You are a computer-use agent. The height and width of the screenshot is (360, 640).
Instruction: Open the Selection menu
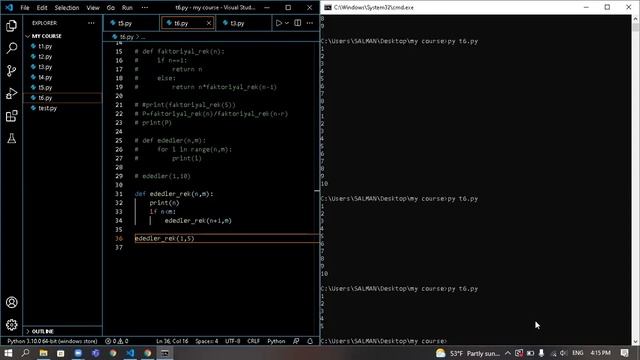[x=67, y=8]
